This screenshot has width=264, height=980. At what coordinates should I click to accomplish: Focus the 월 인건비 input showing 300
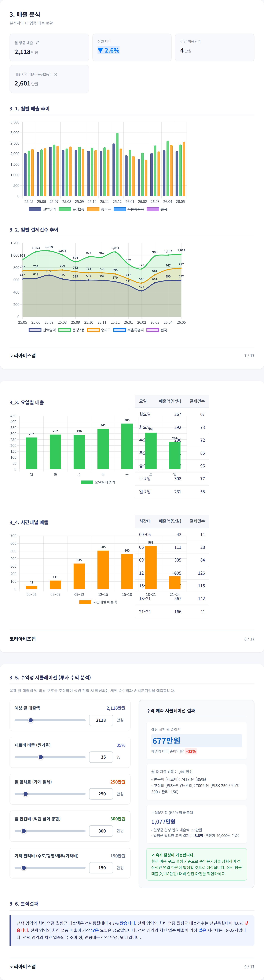point(101,831)
